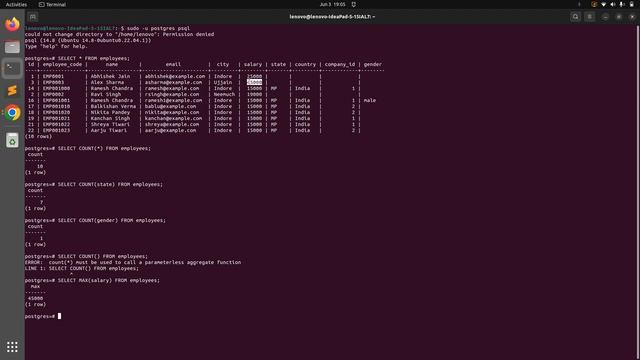The image size is (640, 360).
Task: Click the name 'Abhishek Jain'
Action: click(110, 76)
